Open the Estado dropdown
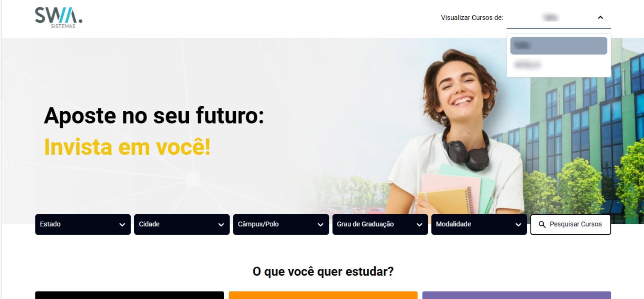Screen dimensions: 644x299 [x=83, y=225]
